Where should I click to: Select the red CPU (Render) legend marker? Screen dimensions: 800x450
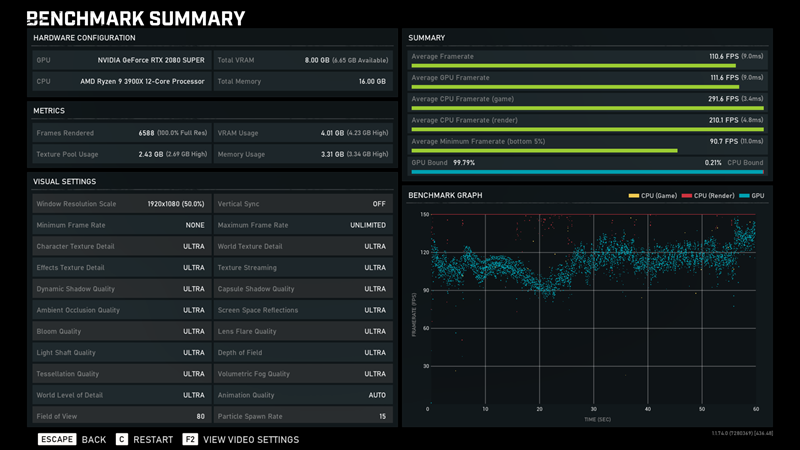[x=687, y=196]
